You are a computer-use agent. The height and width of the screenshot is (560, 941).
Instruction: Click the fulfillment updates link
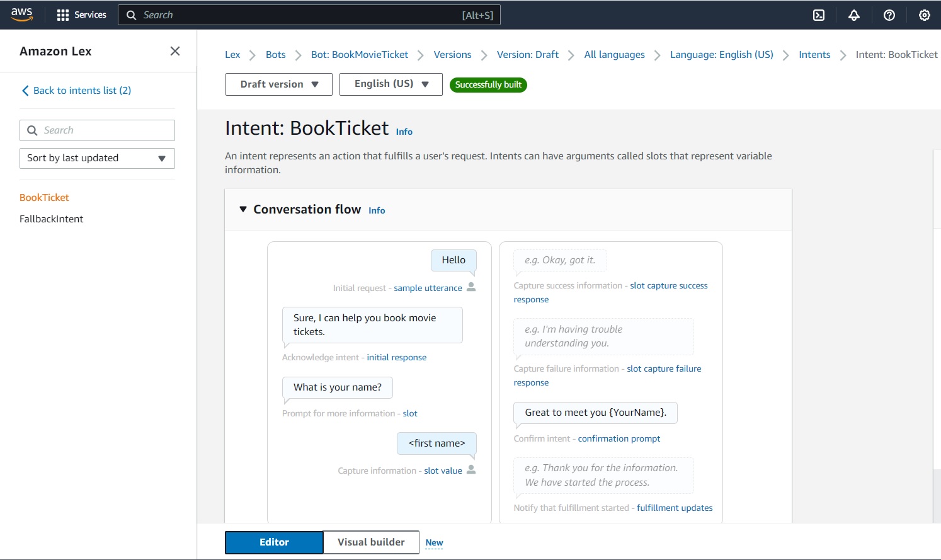click(674, 508)
